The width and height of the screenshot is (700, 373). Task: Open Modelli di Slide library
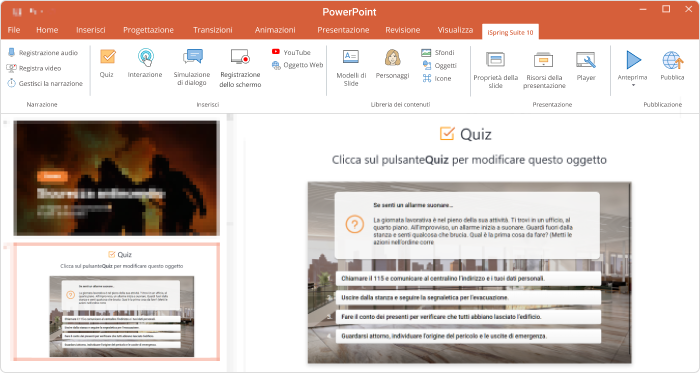click(x=351, y=68)
